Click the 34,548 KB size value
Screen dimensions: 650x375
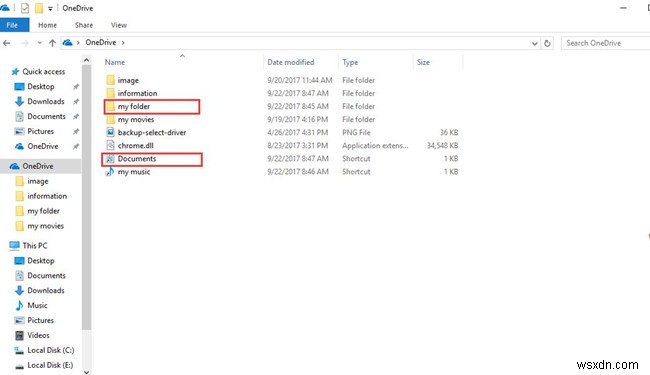pyautogui.click(x=442, y=145)
